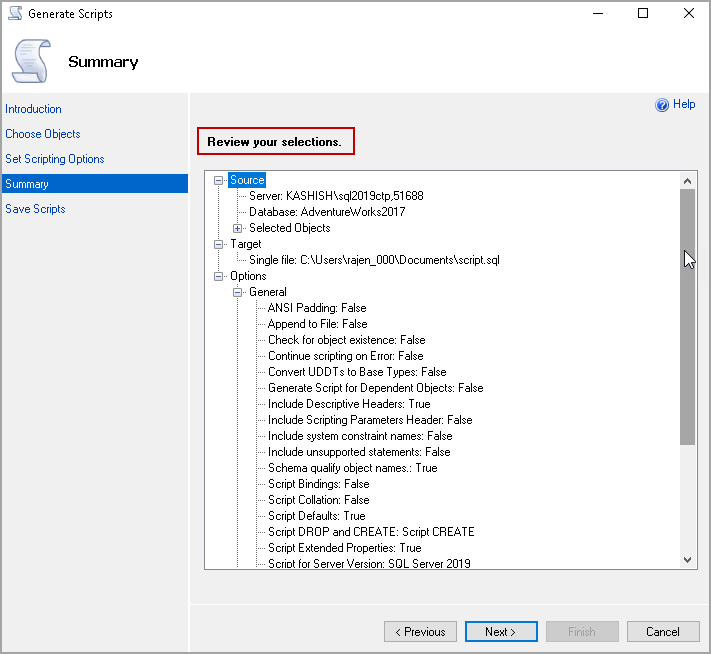Open the Save Scripts step
Viewport: 711px width, 654px height.
pos(35,209)
